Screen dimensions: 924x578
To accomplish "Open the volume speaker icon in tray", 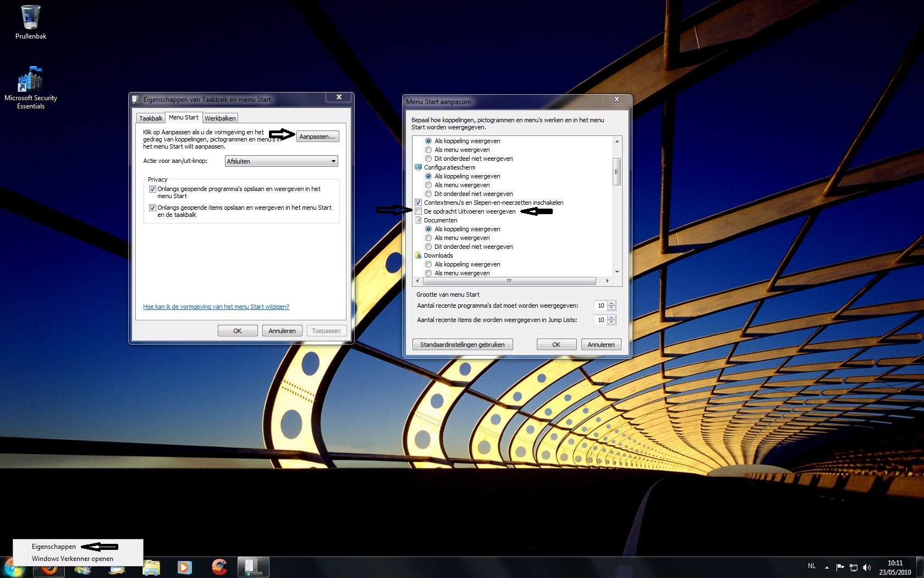I will pyautogui.click(x=867, y=567).
